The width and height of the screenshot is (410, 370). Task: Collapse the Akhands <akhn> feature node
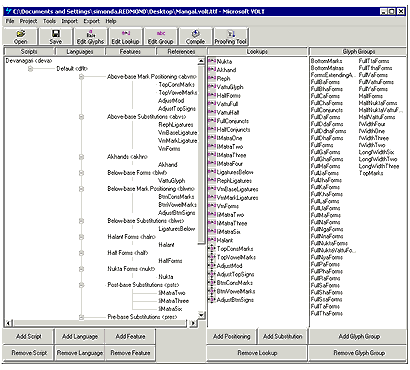point(81,157)
